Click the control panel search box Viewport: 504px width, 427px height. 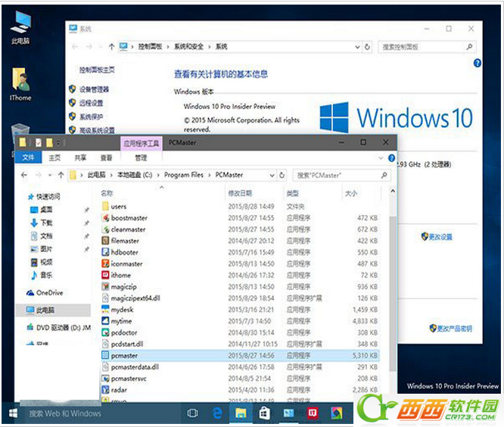pyautogui.click(x=426, y=47)
